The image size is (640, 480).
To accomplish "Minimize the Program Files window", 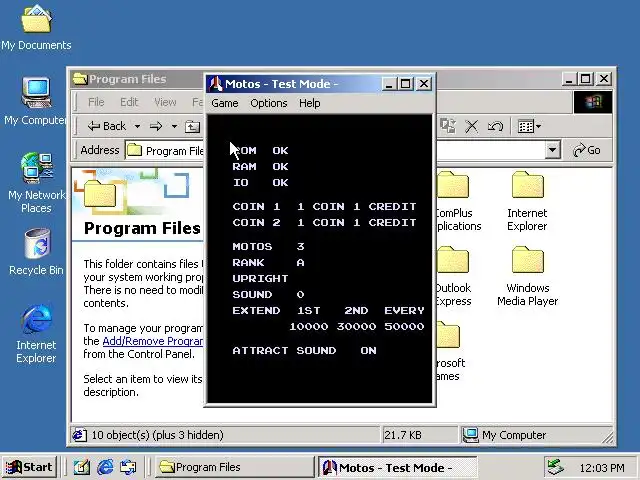I will click(x=569, y=79).
